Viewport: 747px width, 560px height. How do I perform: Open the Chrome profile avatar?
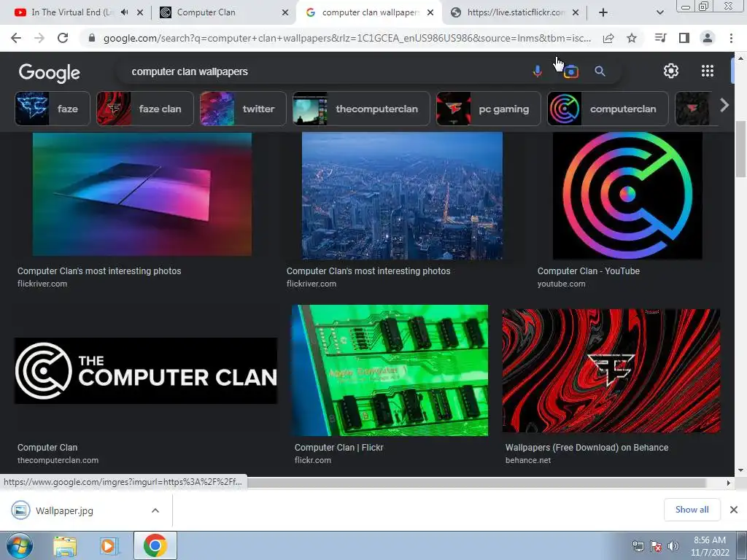708,38
